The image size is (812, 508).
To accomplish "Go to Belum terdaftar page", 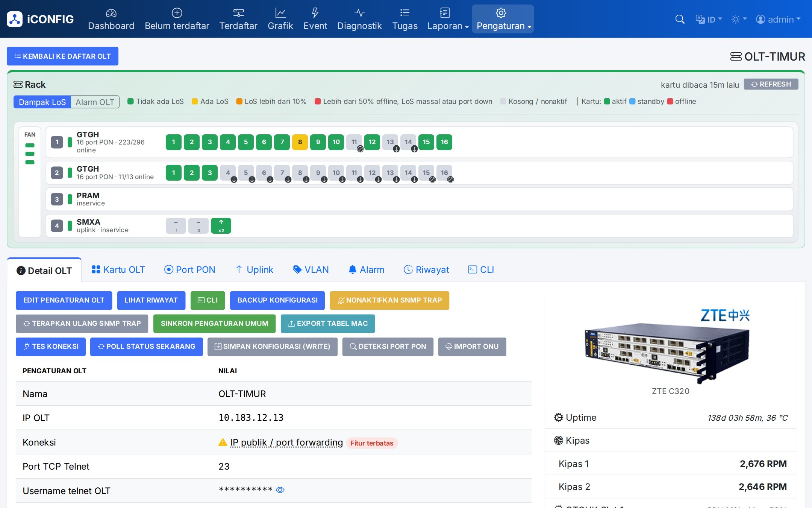I will (177, 19).
